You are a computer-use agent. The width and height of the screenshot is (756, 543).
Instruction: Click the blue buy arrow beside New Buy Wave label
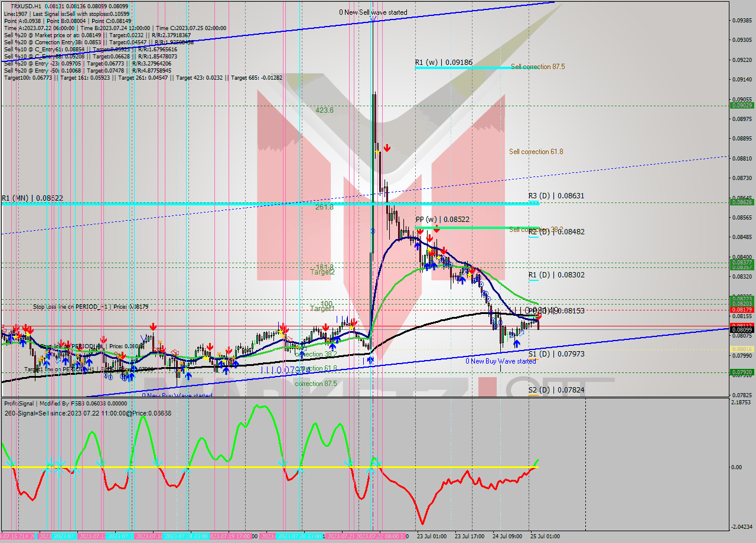pos(517,343)
